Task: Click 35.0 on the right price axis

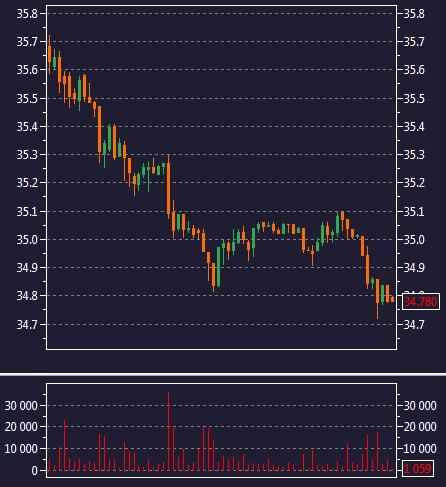Action: pos(414,239)
